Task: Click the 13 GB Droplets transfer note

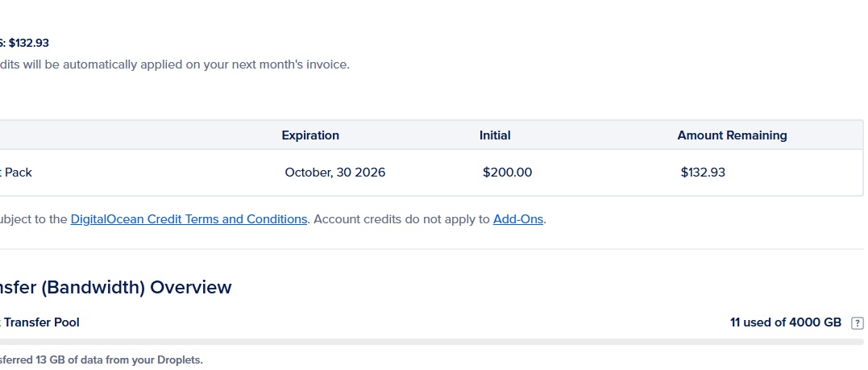Action: pos(101,360)
